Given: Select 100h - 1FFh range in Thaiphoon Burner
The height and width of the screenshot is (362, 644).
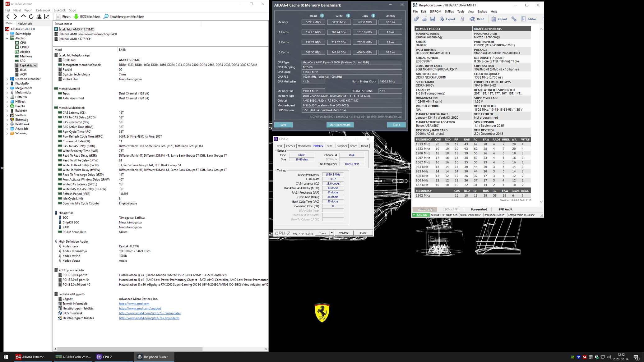Looking at the screenshot, I should pos(451,209).
